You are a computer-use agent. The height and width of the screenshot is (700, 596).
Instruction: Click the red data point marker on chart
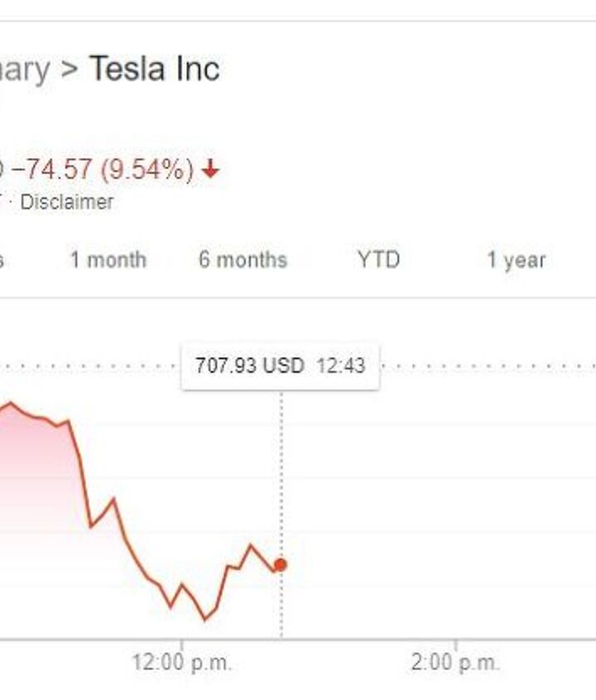(281, 565)
